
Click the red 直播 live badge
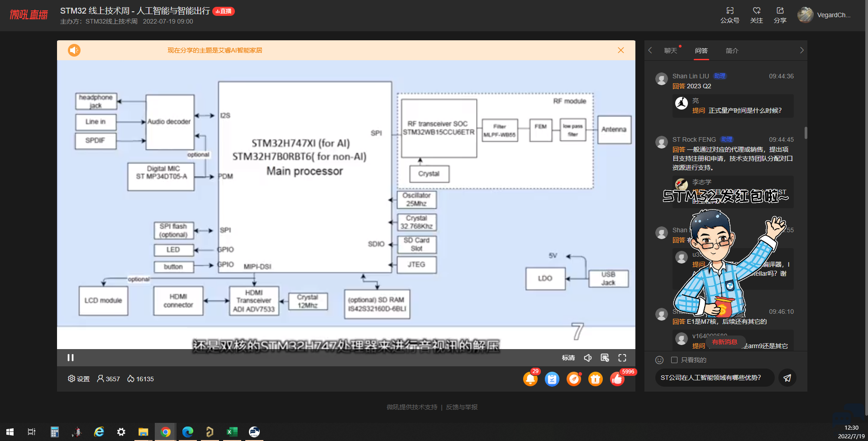point(224,11)
